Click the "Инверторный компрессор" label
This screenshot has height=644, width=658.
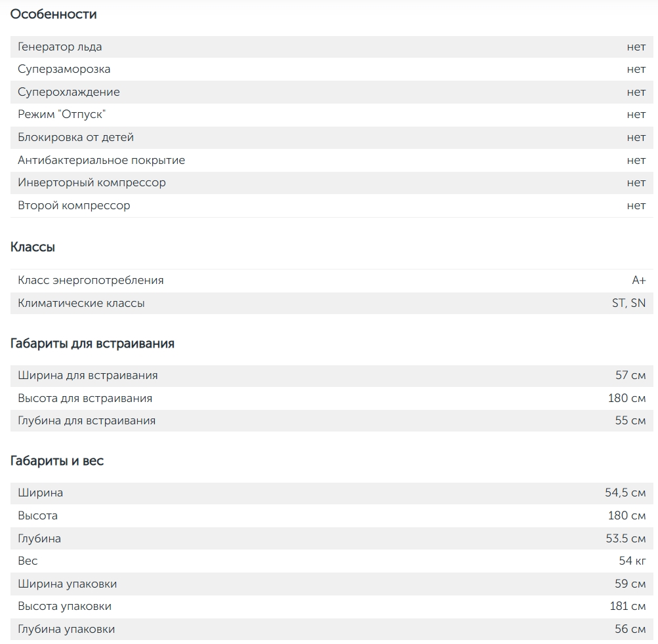92,182
